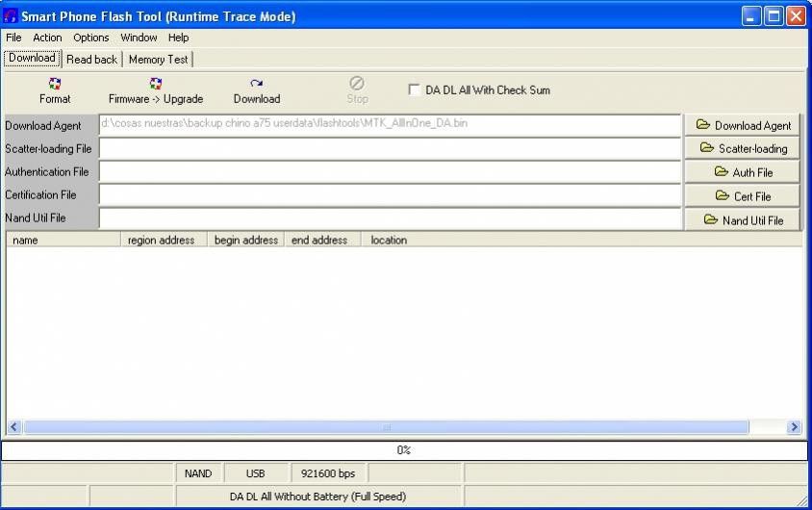Browse for a Nand Util File
The height and width of the screenshot is (510, 812).
(x=743, y=220)
